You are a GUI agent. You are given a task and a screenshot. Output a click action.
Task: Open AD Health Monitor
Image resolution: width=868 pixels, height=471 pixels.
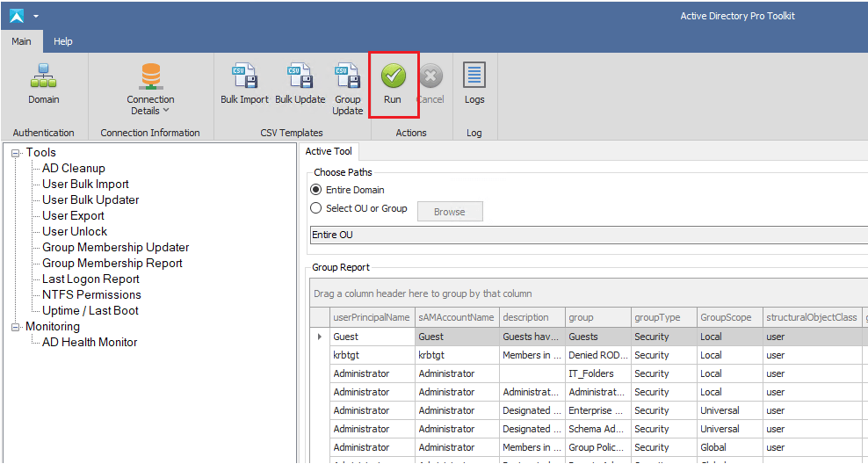pos(90,343)
